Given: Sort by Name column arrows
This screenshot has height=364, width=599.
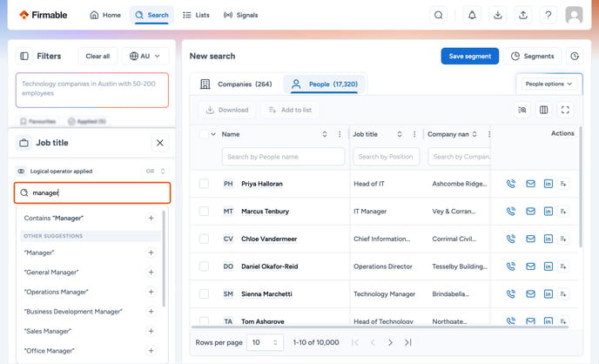Looking at the screenshot, I should (x=325, y=134).
